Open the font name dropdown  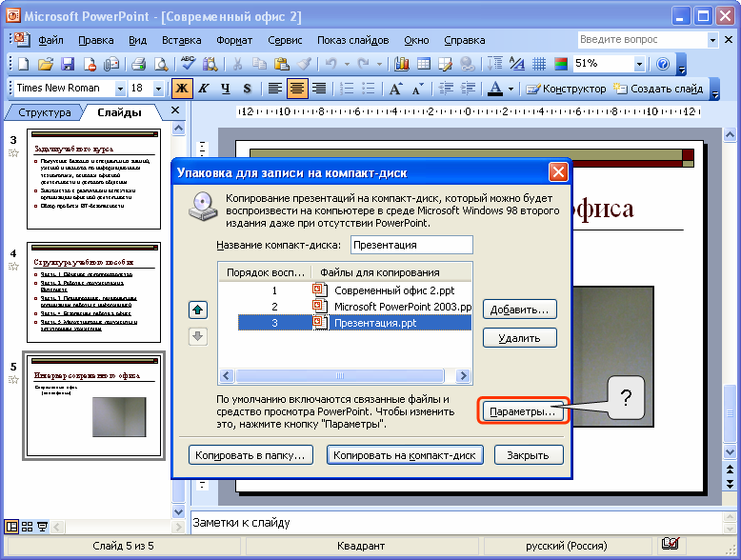(120, 89)
